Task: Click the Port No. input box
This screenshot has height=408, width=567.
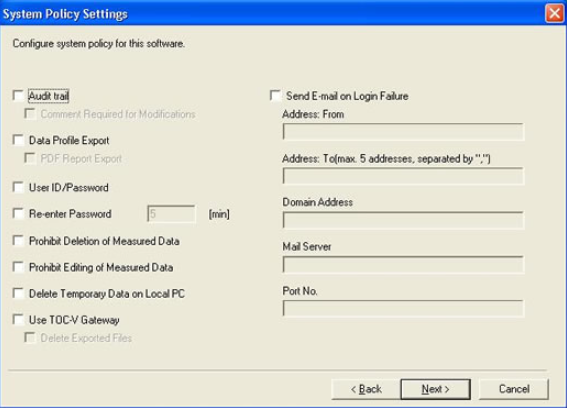Action: tap(403, 309)
